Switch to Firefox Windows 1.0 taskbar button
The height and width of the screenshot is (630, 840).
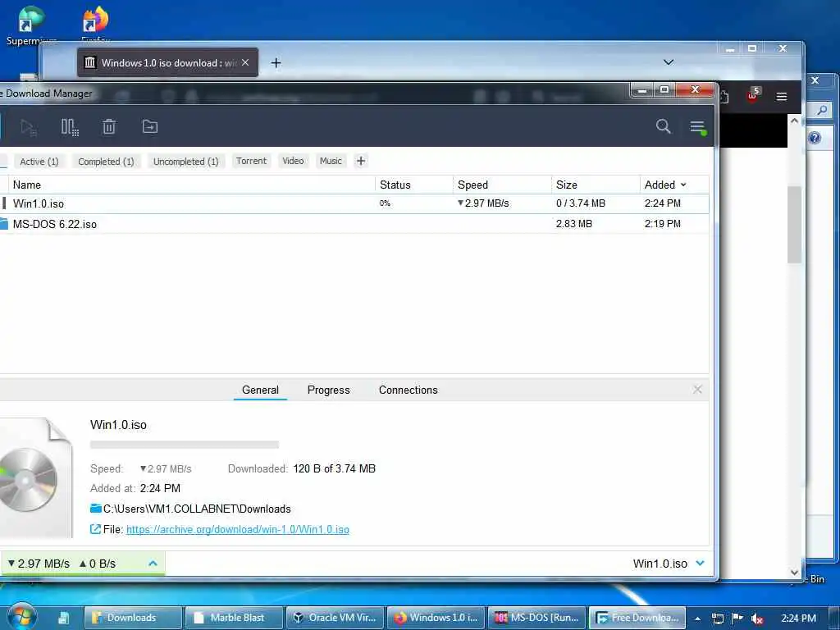436,618
